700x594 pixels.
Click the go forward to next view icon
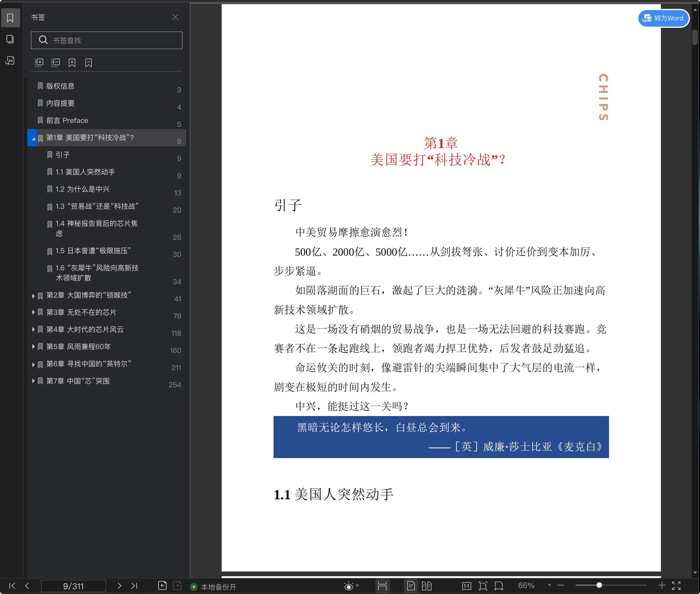tap(177, 586)
